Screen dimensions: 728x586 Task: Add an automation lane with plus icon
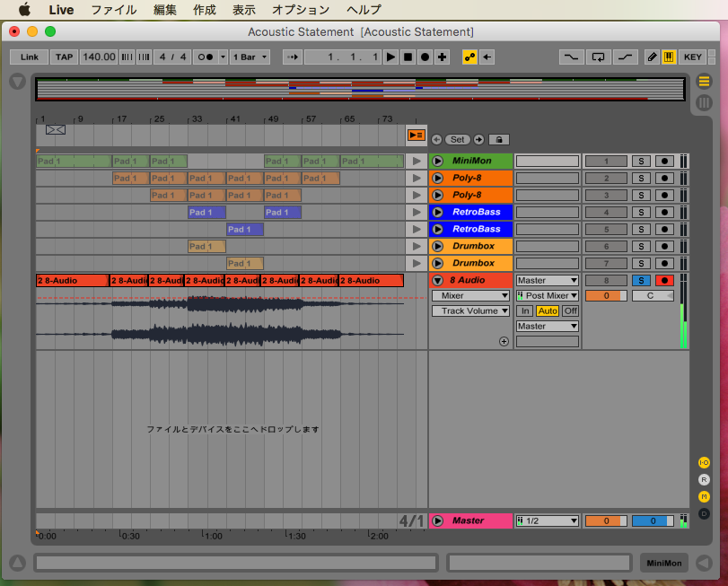point(504,342)
